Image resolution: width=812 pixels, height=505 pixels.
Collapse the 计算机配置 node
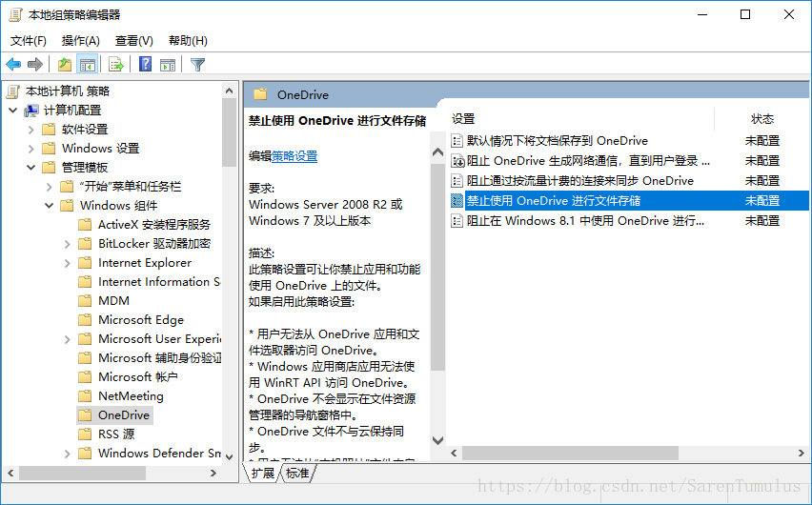pyautogui.click(x=13, y=111)
